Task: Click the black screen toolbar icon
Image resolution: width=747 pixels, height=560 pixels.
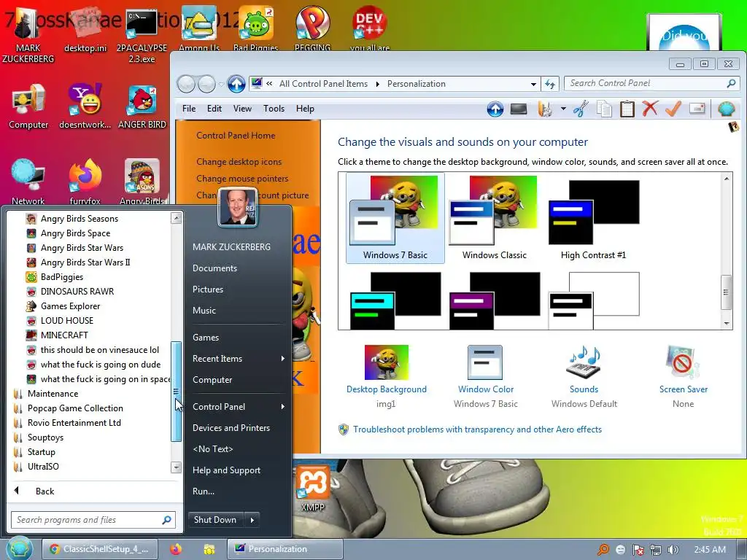Action: (x=519, y=109)
